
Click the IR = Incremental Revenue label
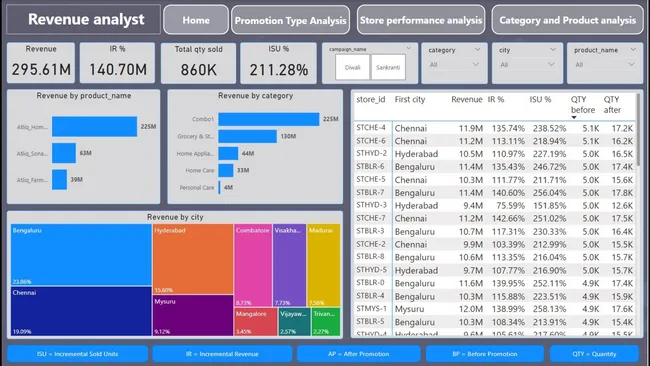pos(222,354)
